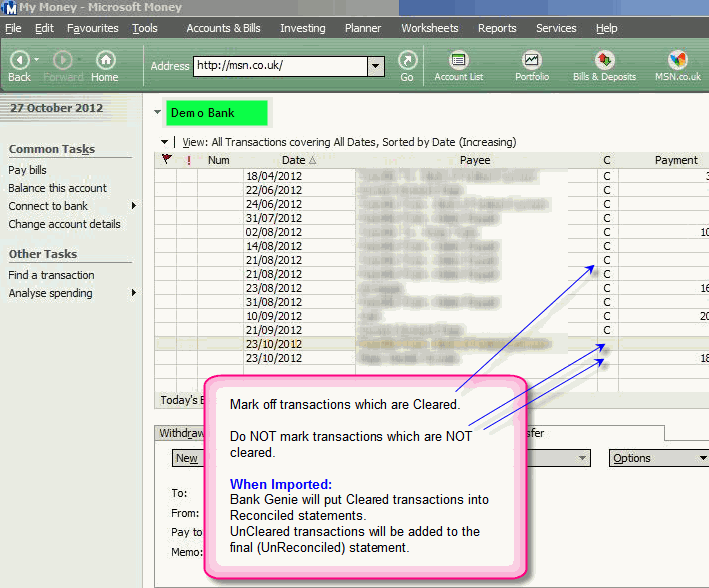The width and height of the screenshot is (709, 588).
Task: Open the Back history dropdown arrow
Action: click(36, 59)
